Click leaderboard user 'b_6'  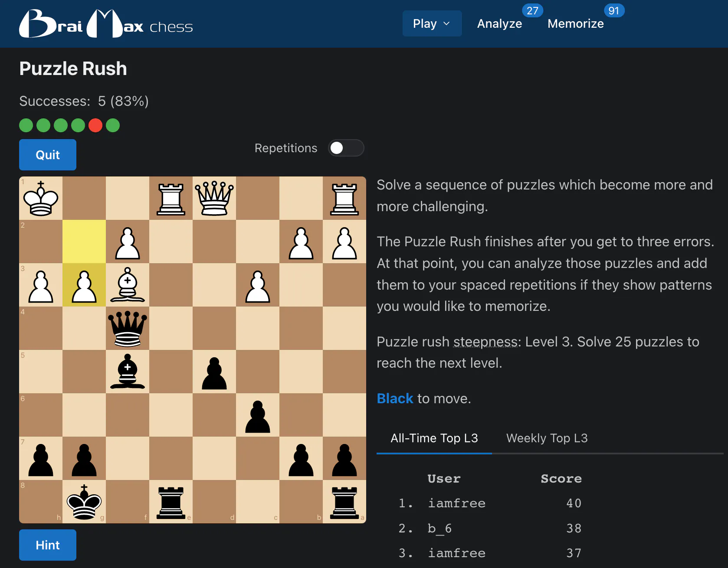click(439, 528)
